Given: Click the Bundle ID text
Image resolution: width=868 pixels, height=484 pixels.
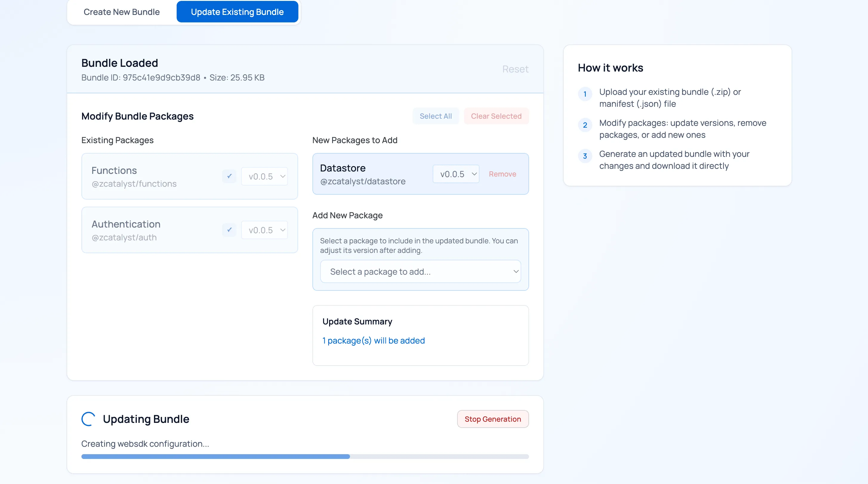Looking at the screenshot, I should (x=141, y=78).
